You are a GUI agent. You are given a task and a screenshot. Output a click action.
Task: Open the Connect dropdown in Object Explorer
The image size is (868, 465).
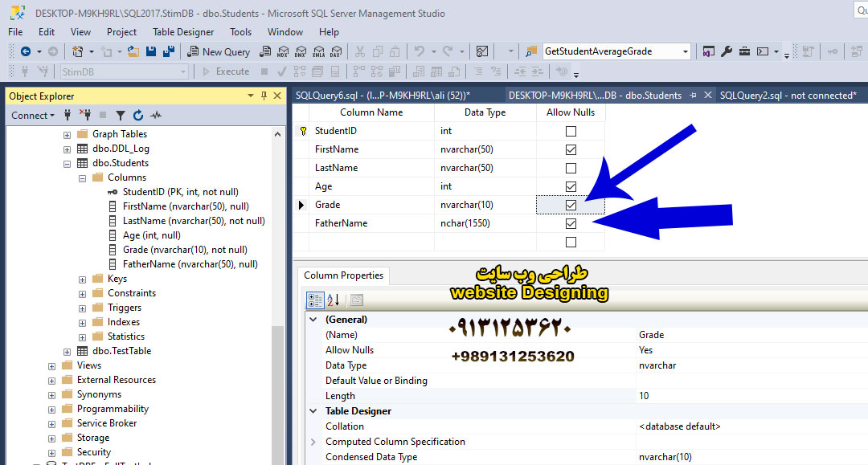(x=33, y=116)
